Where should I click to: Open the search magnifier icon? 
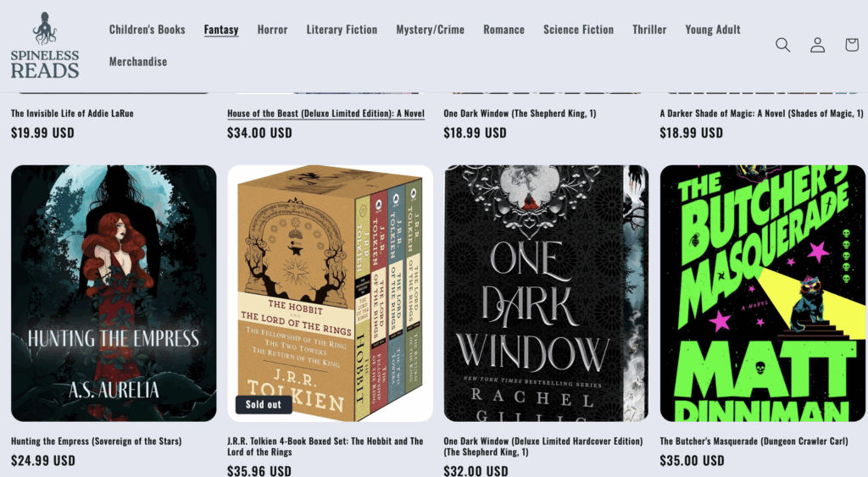click(x=782, y=45)
